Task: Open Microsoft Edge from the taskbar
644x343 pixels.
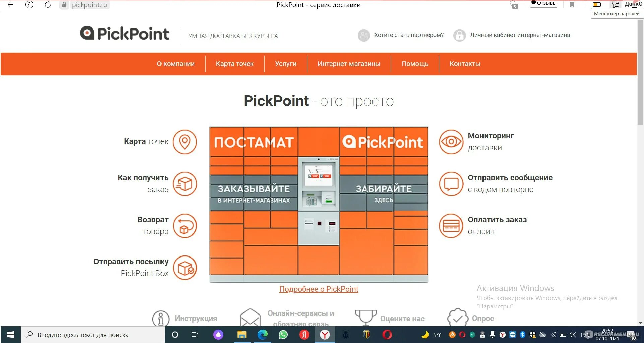Action: [263, 335]
